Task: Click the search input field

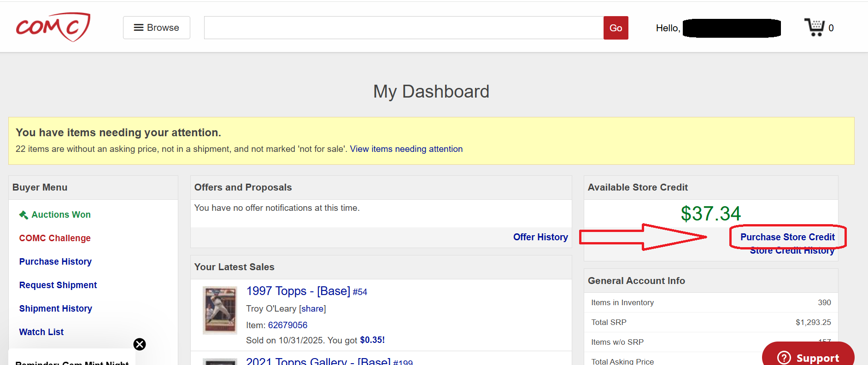Action: 404,28
